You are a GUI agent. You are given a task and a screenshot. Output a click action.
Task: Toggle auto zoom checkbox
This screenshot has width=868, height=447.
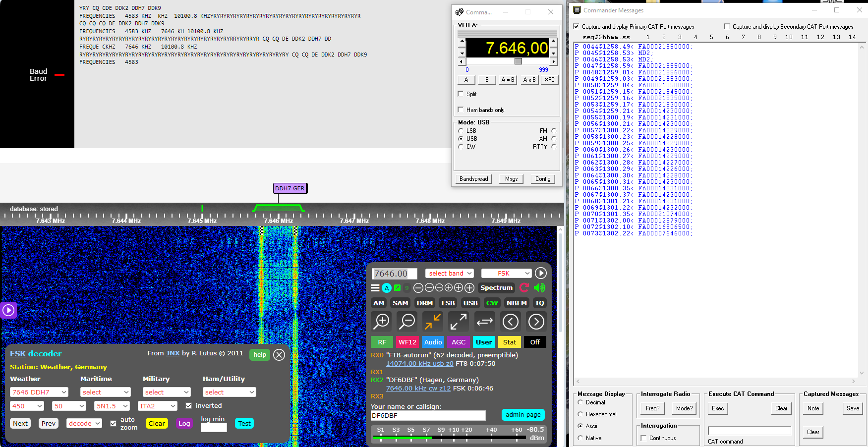[x=113, y=423]
